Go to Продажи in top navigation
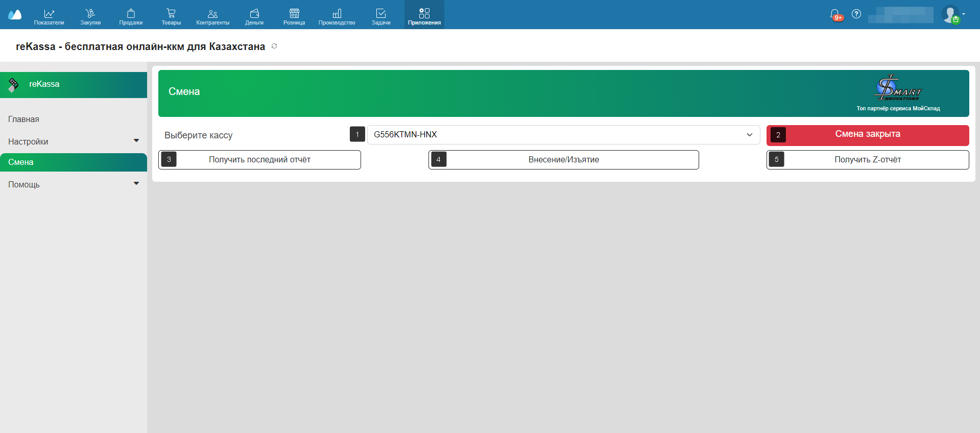 click(x=131, y=14)
